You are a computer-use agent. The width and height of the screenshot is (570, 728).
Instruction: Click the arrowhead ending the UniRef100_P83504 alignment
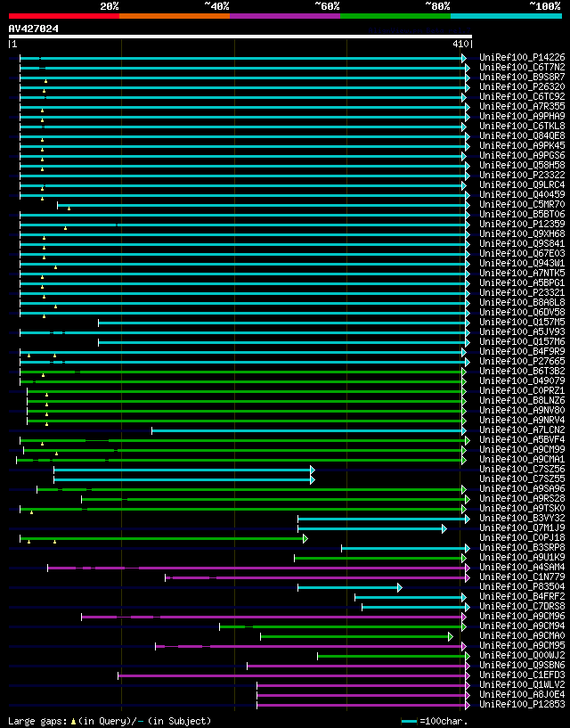pyautogui.click(x=400, y=587)
